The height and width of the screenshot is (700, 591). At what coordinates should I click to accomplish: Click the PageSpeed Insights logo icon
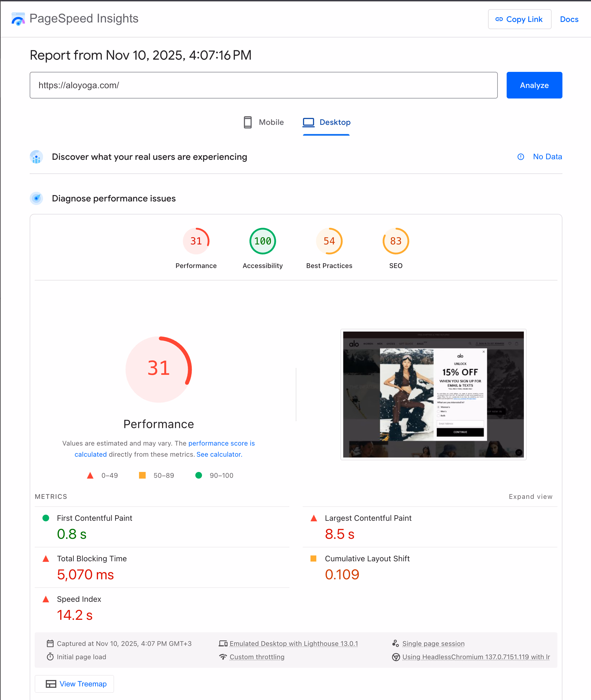(x=18, y=19)
